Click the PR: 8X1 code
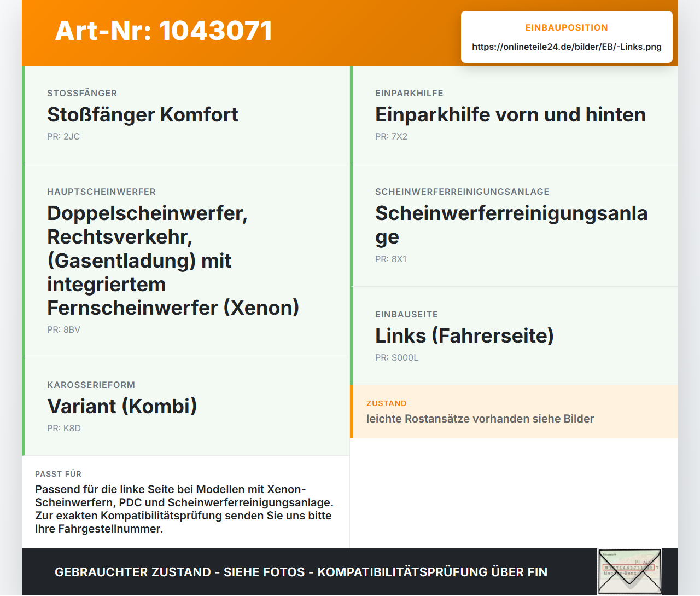700x596 pixels. (390, 259)
